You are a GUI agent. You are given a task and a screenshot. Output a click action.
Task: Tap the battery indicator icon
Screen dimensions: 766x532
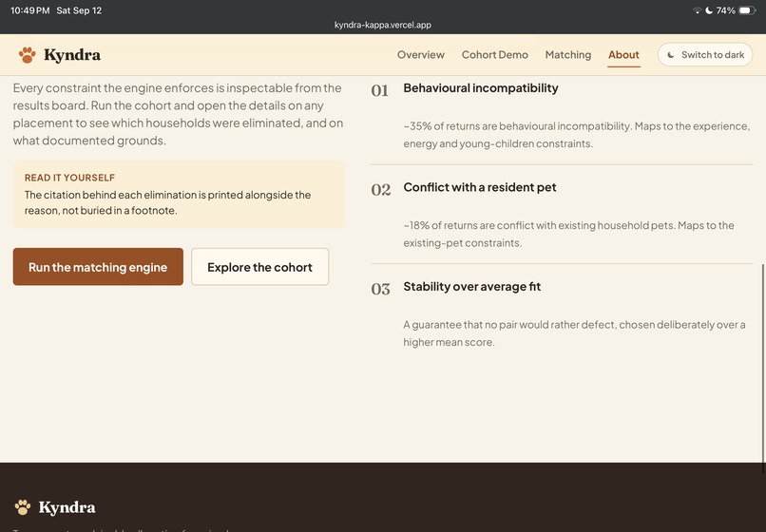tap(747, 10)
